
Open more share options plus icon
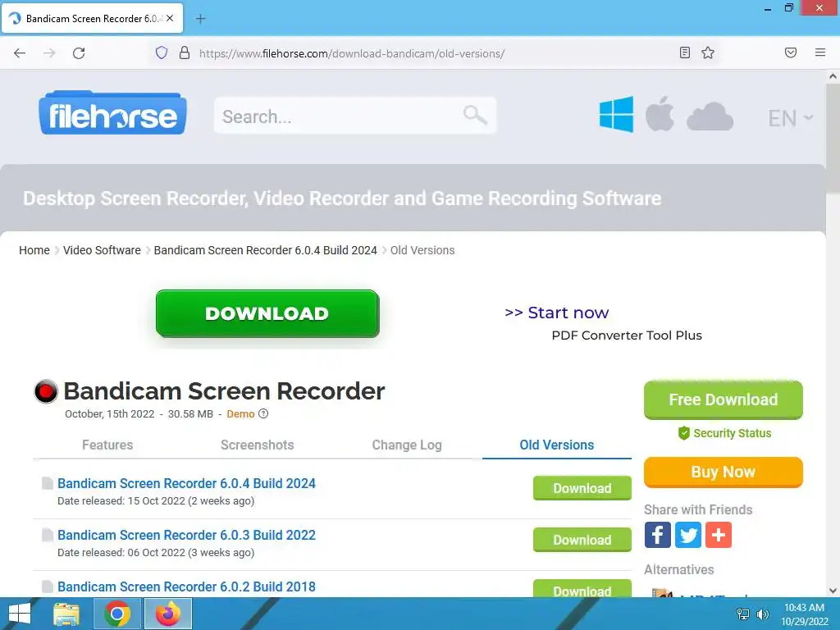click(719, 535)
